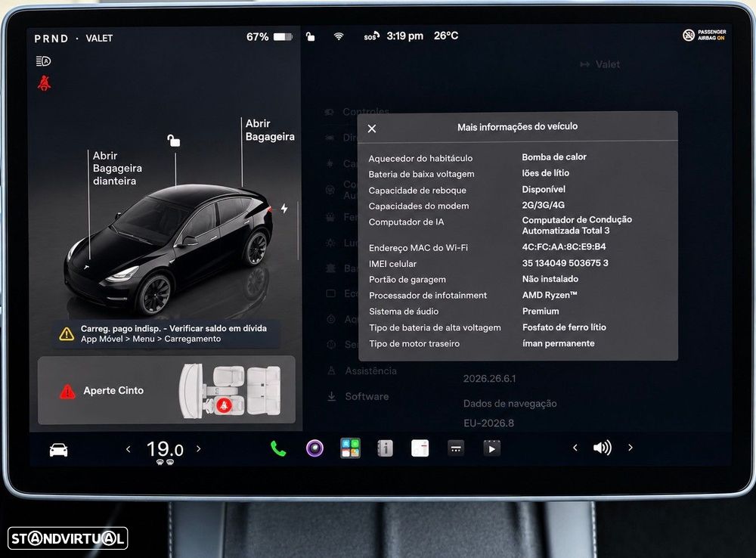Tap the padlock icon in the status bar
This screenshot has height=558, width=756.
[311, 36]
